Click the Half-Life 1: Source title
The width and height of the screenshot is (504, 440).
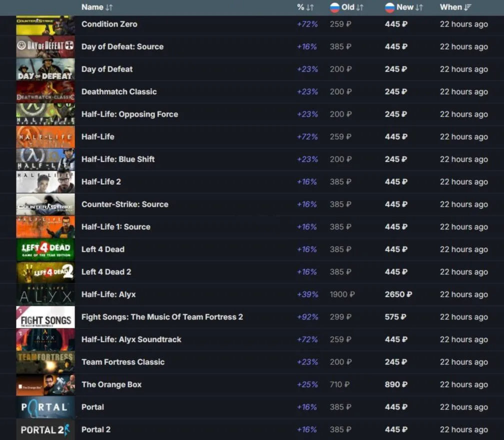(116, 227)
